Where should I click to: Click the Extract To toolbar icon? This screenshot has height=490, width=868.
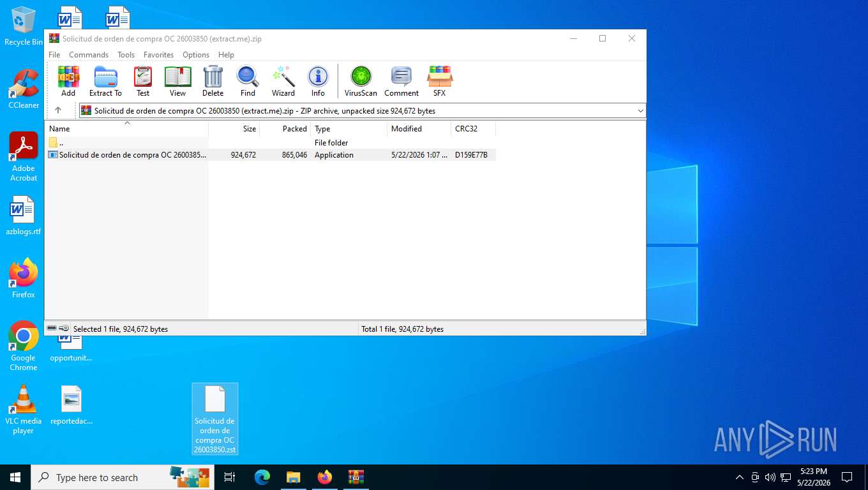105,81
